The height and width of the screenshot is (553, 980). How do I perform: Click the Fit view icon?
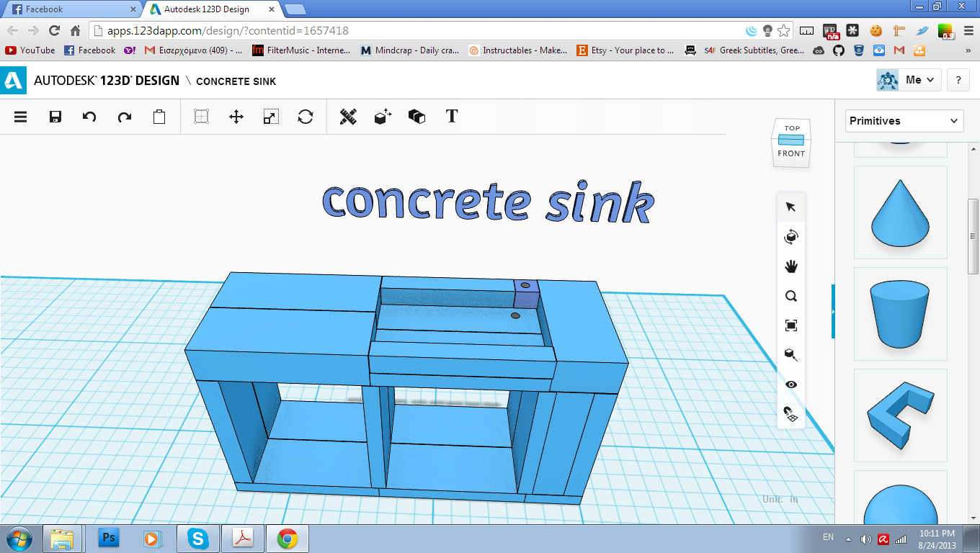791,325
